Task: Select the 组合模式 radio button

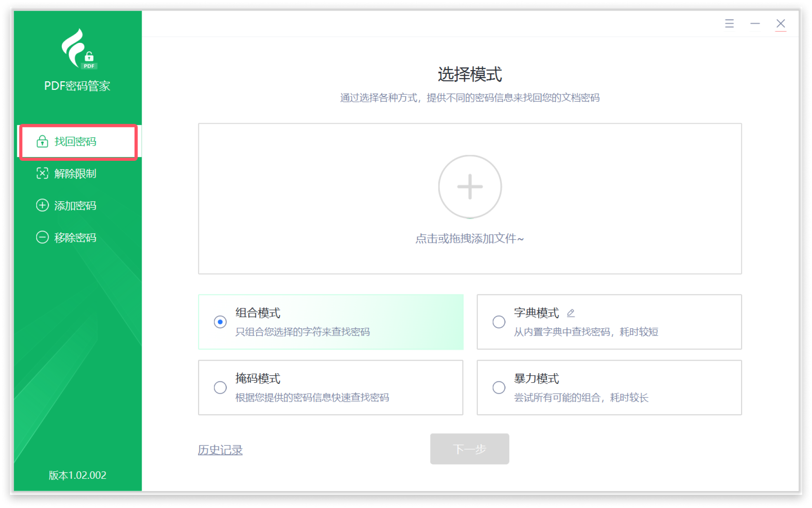Action: (x=220, y=322)
